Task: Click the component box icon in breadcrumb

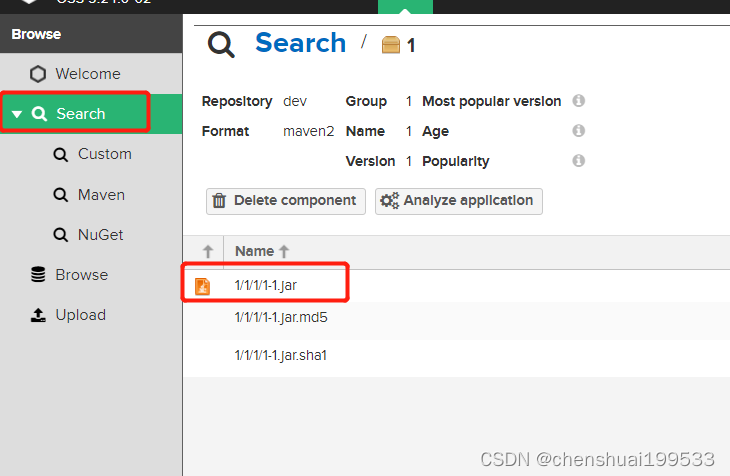Action: click(x=391, y=45)
